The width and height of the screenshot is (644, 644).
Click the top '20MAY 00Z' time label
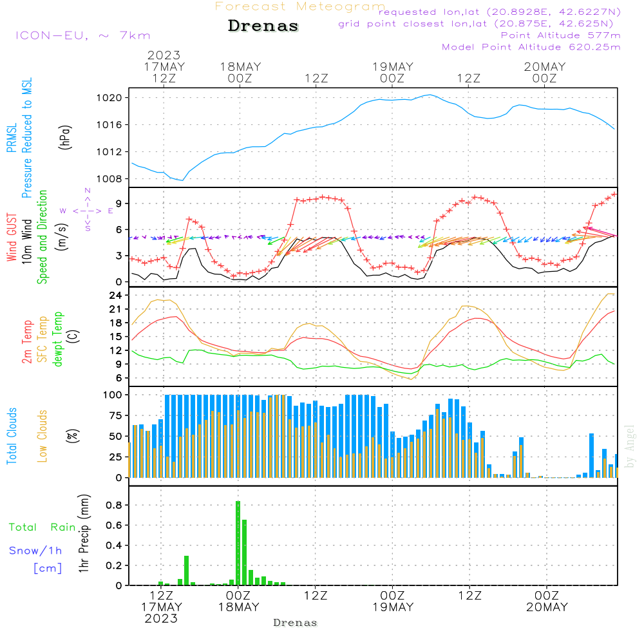pyautogui.click(x=545, y=72)
